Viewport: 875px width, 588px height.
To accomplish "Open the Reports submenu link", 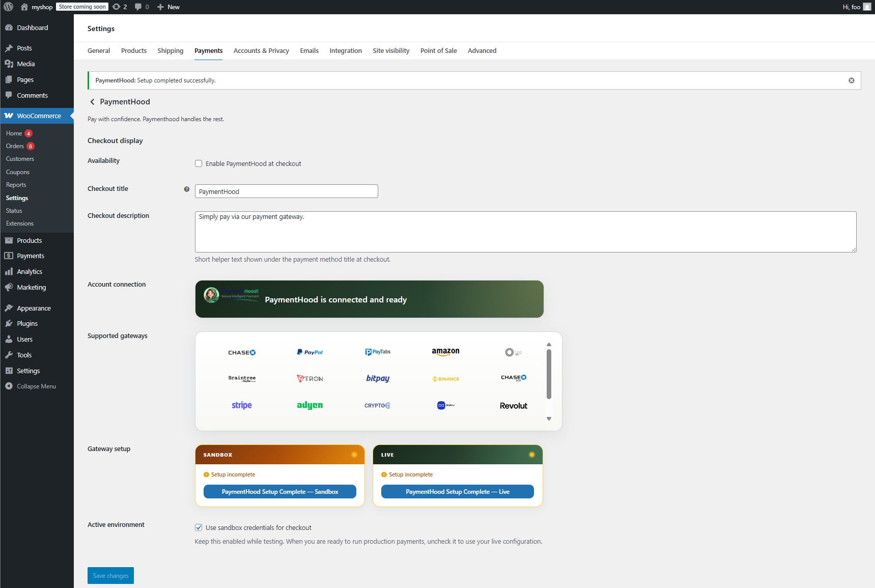I will tap(16, 185).
